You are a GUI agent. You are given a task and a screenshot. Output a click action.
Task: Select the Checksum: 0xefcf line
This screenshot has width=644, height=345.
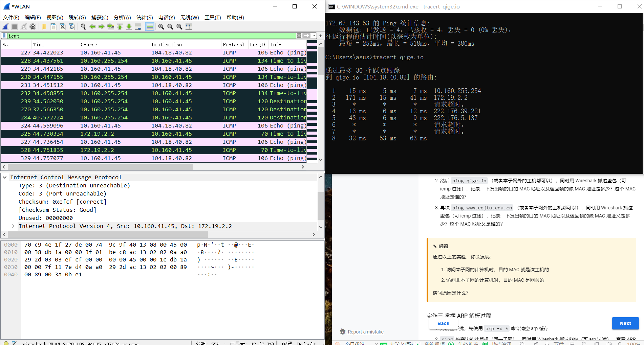click(62, 202)
